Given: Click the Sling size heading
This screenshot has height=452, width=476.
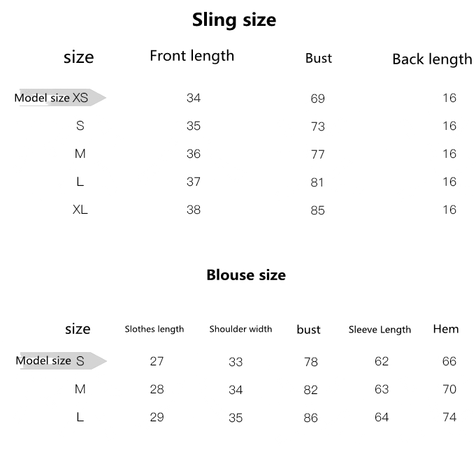Looking at the screenshot, I should [x=234, y=20].
